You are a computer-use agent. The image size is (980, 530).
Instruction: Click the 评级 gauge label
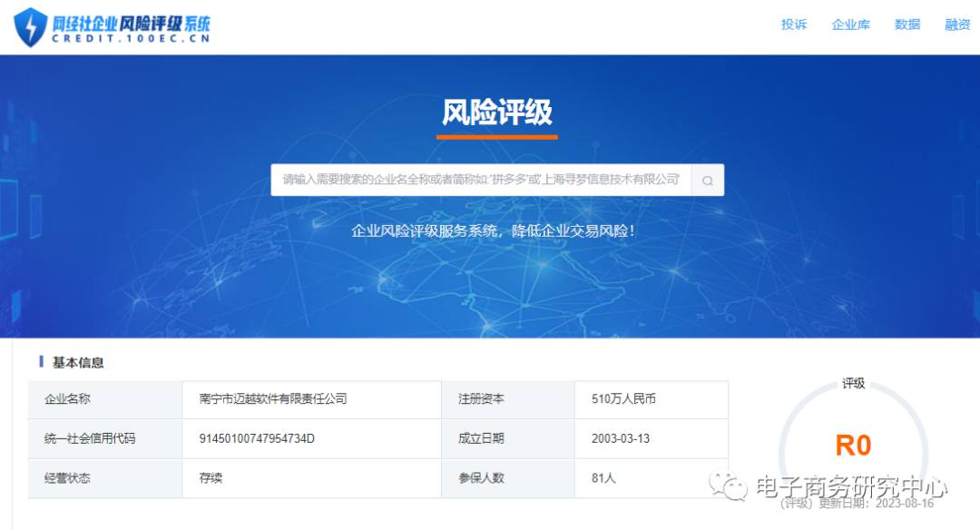pos(853,383)
